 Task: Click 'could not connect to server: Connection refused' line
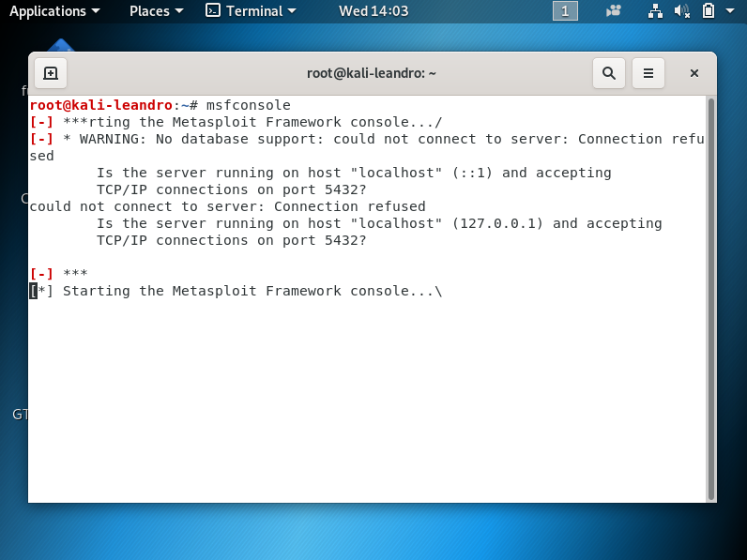pyautogui.click(x=228, y=206)
